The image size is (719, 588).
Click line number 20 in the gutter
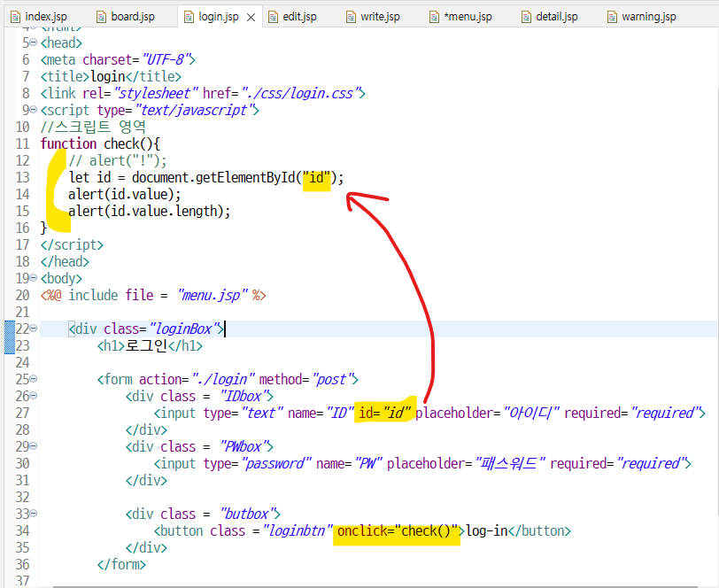coord(22,296)
